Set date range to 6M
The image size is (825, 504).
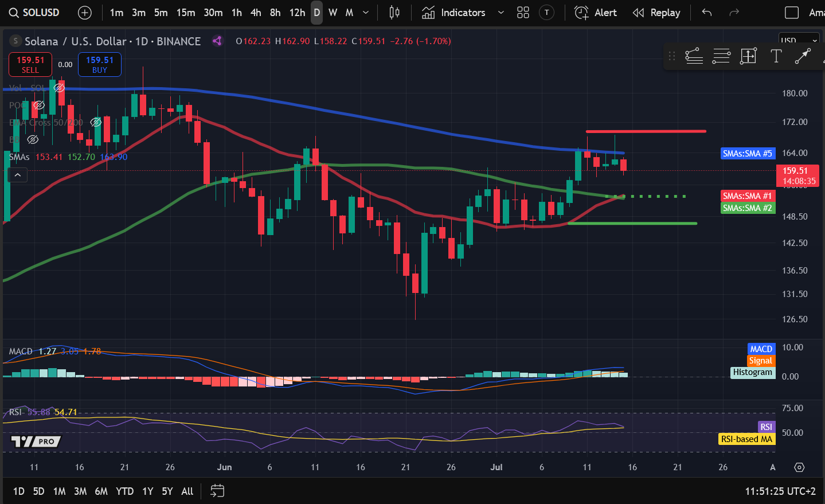pyautogui.click(x=101, y=491)
